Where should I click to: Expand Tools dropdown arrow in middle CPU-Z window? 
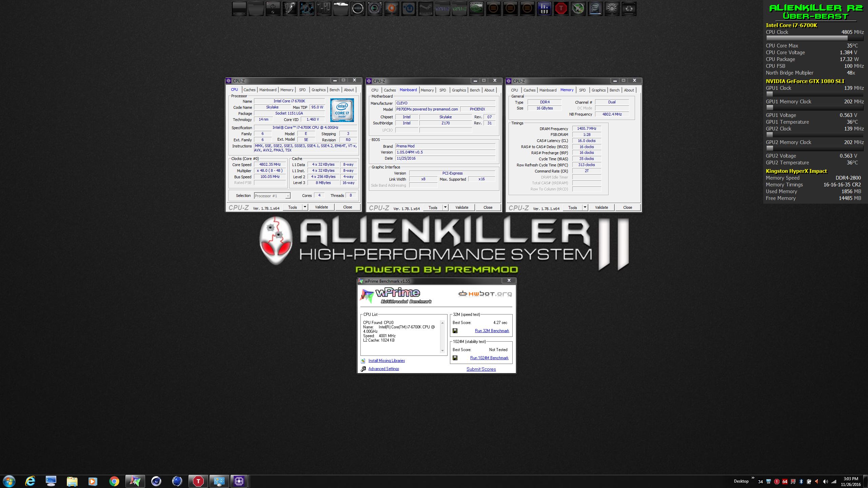point(445,207)
